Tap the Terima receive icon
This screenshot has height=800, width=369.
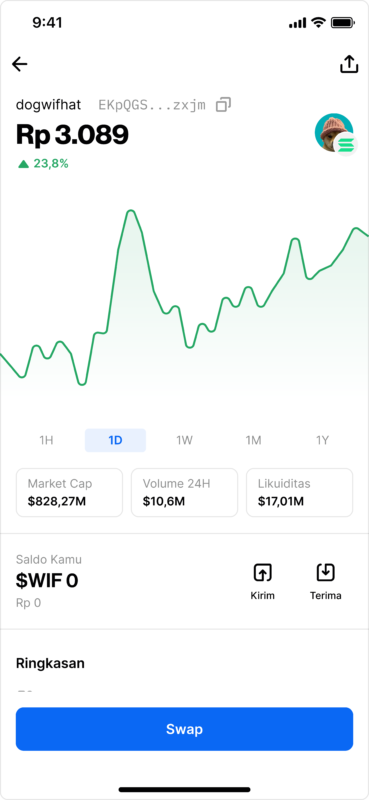pyautogui.click(x=326, y=573)
